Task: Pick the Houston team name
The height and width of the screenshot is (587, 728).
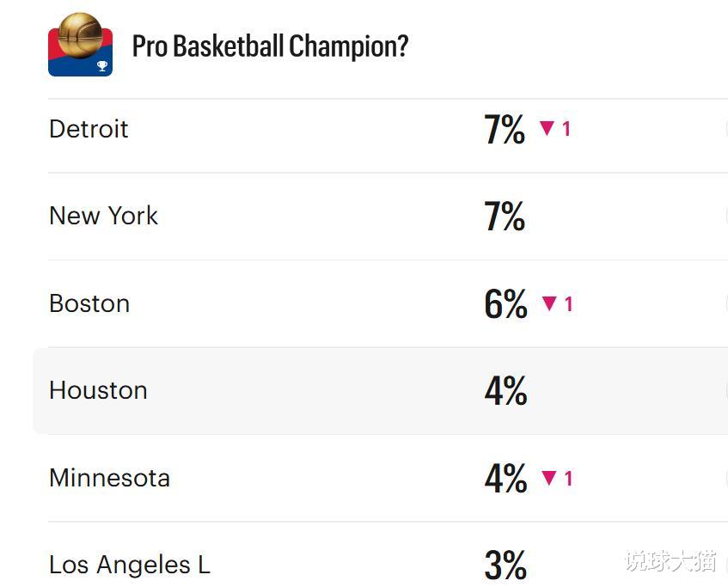Action: click(x=98, y=390)
